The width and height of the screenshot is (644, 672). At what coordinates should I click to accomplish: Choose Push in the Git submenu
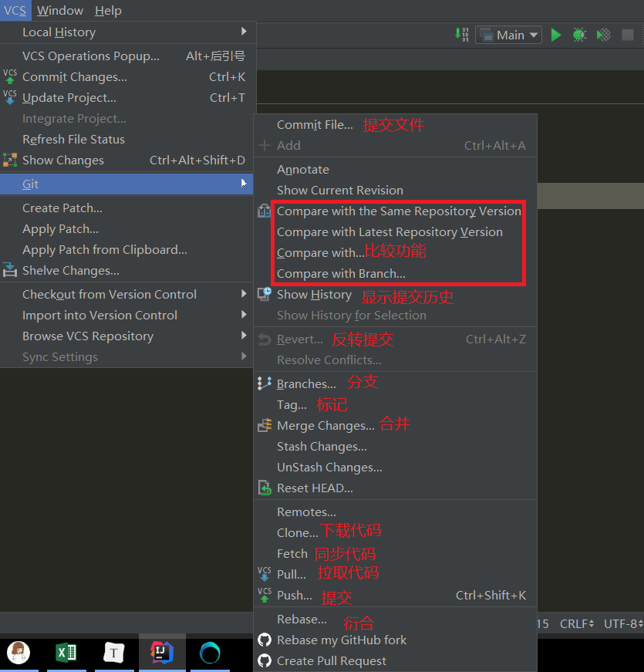click(x=295, y=595)
